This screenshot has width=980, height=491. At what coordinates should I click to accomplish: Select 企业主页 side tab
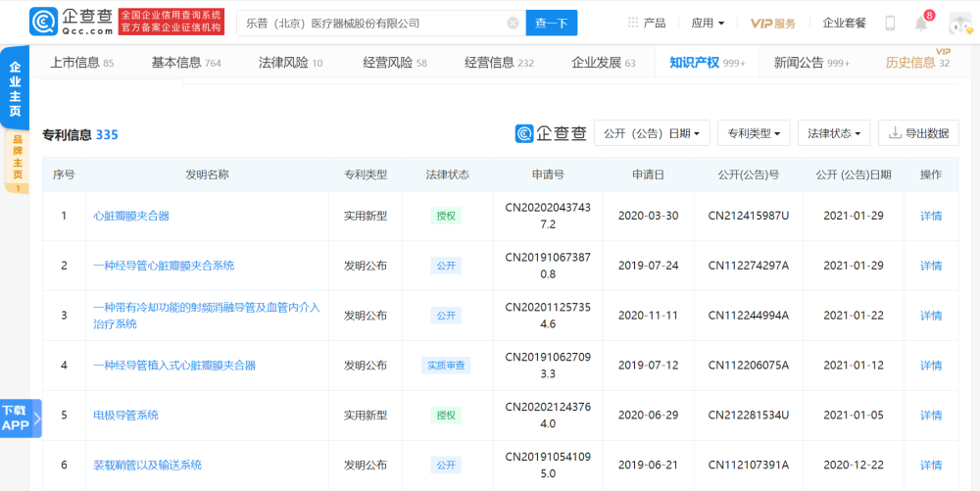point(15,88)
